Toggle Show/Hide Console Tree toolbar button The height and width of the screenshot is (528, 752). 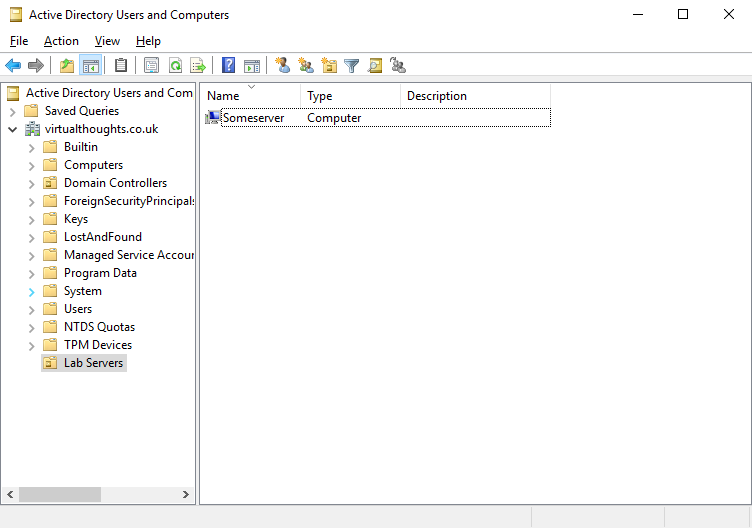(x=91, y=66)
